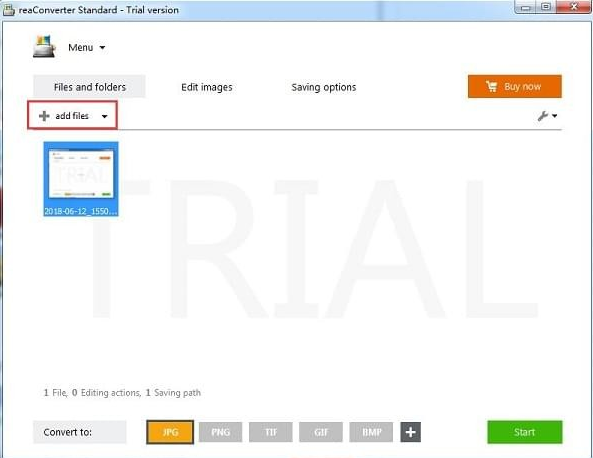
Task: Open the wrench settings icon
Action: pyautogui.click(x=543, y=116)
